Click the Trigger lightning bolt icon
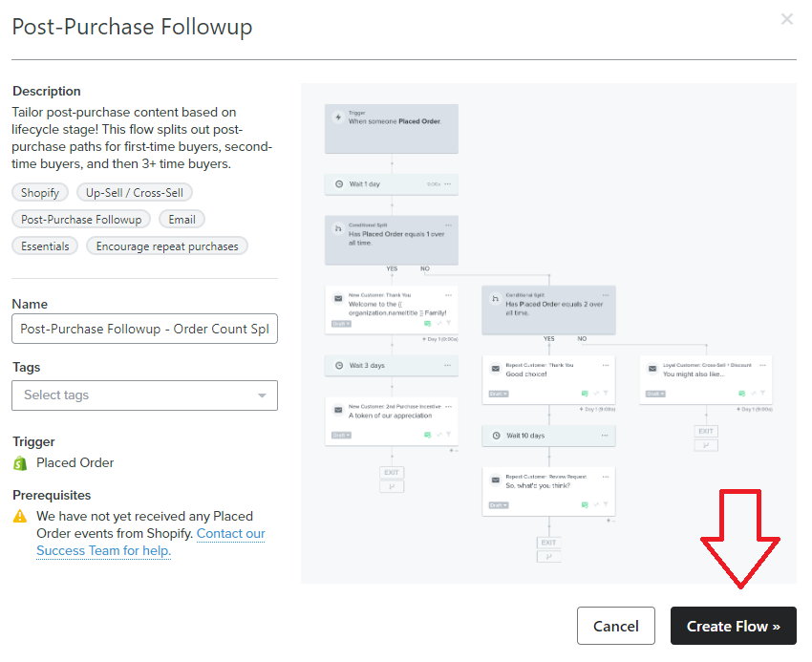 click(x=338, y=117)
